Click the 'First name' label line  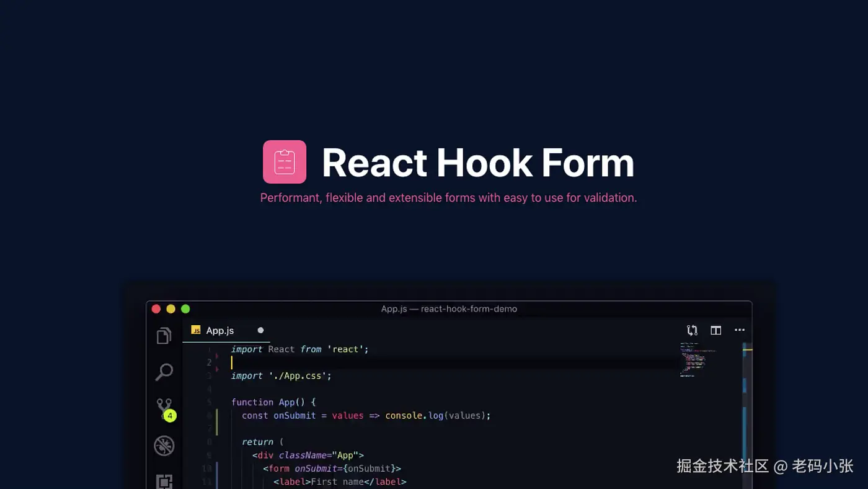click(x=340, y=482)
